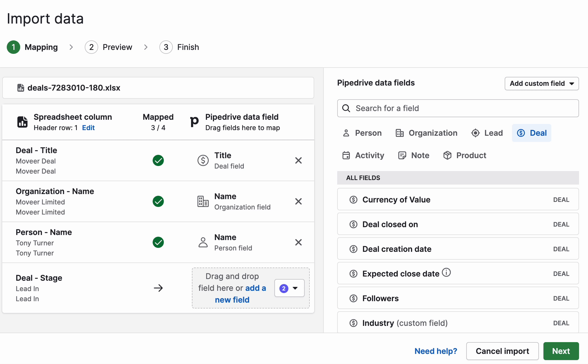Filter fields by Activity tab
Image resolution: width=588 pixels, height=364 pixels.
coord(363,155)
